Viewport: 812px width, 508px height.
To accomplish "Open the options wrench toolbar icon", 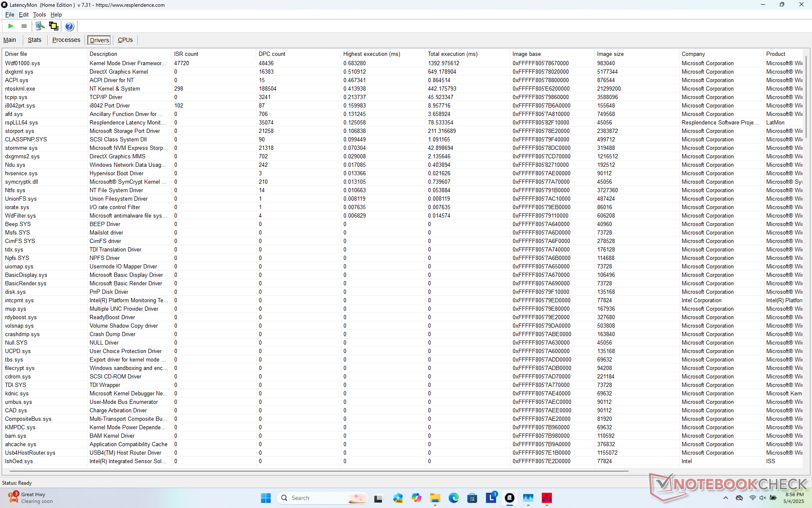I will click(40, 26).
